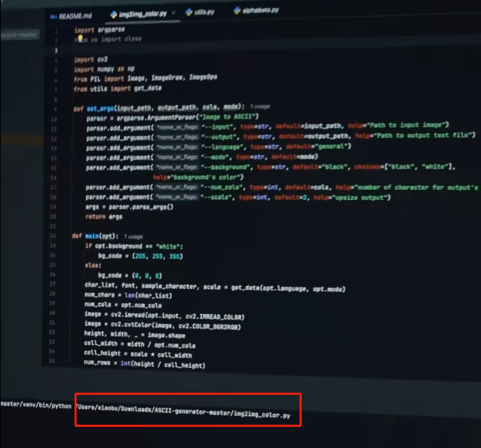Click the name_or_flags hint before "--input"
This screenshot has height=448, width=481.
coord(177,128)
